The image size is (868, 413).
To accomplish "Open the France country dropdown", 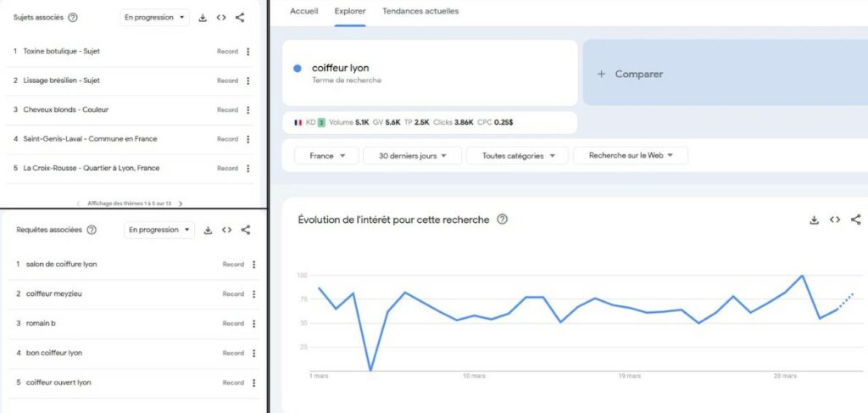I will click(326, 156).
